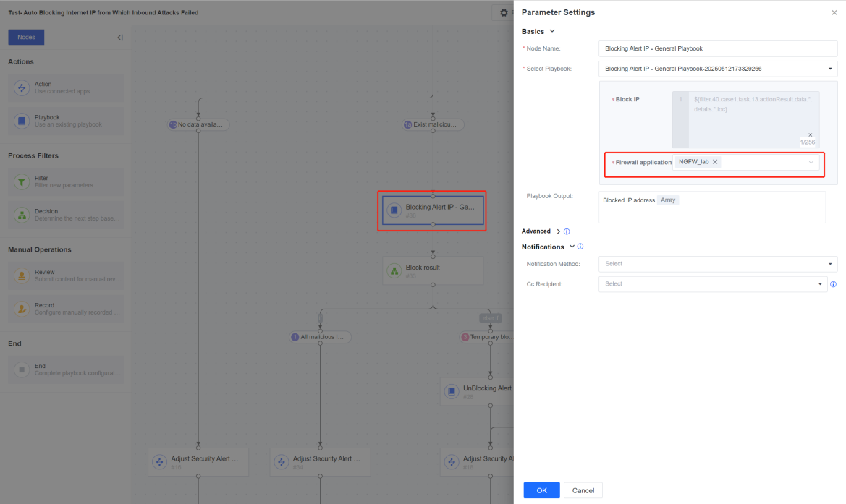
Task: Select the Adjust Security Alert #16 node
Action: coord(198,462)
